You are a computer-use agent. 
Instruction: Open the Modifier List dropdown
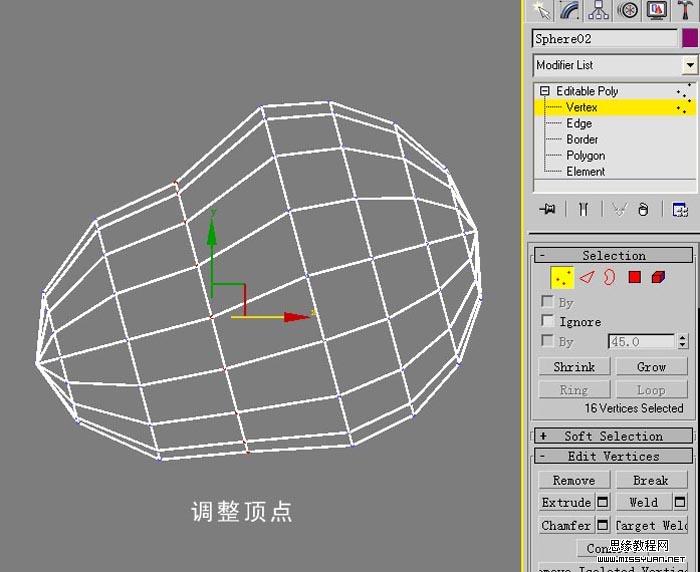[x=690, y=65]
